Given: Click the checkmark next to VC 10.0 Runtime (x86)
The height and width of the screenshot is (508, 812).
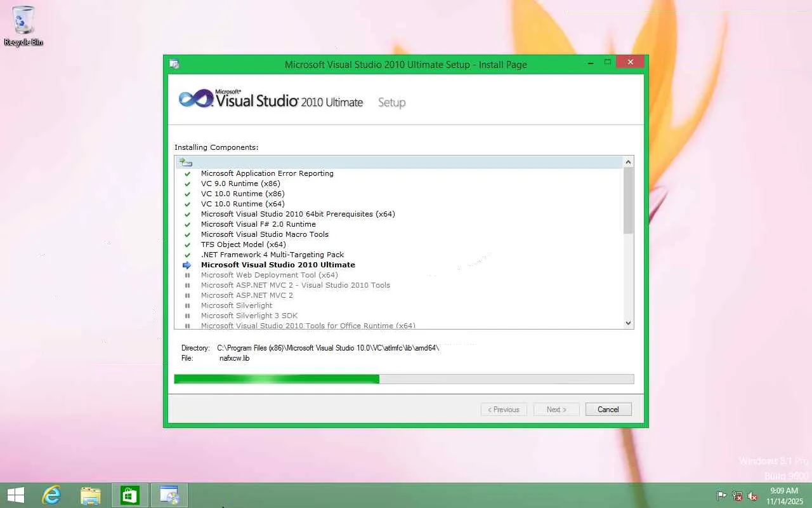Looking at the screenshot, I should [187, 194].
